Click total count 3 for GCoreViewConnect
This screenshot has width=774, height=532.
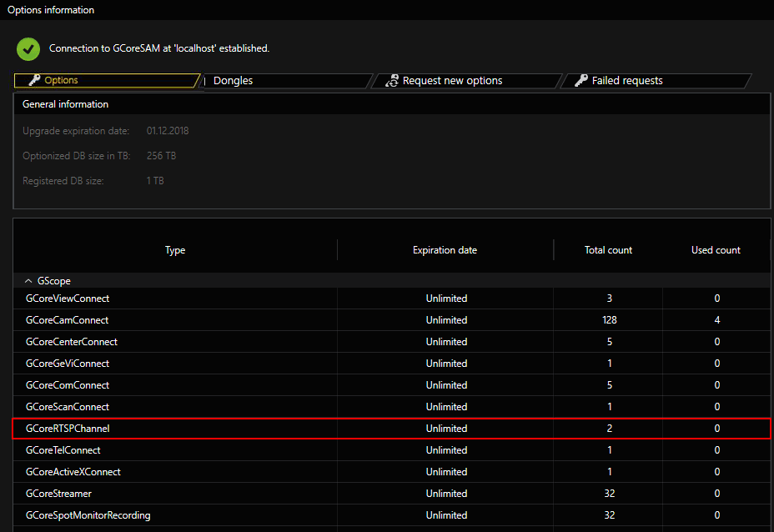(x=609, y=299)
